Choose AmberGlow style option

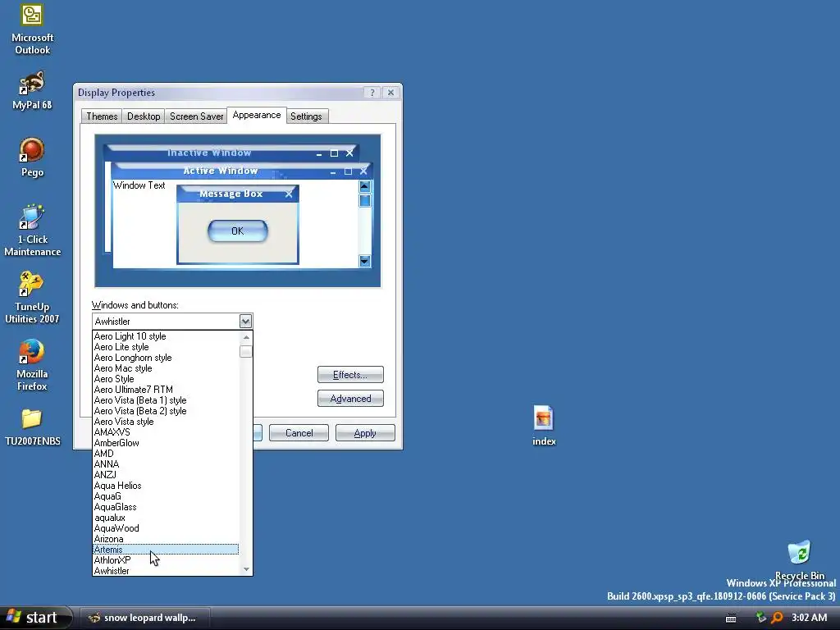click(166, 443)
